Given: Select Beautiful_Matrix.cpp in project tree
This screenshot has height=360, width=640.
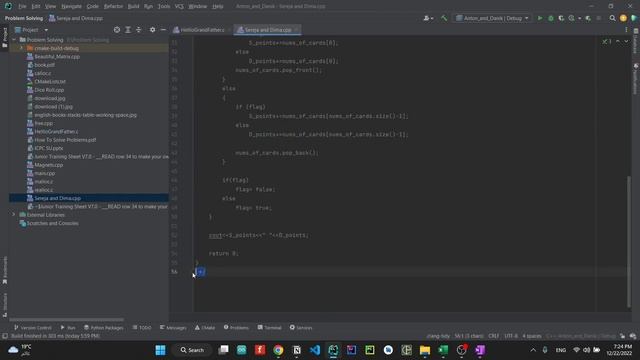Looking at the screenshot, I should [x=57, y=57].
